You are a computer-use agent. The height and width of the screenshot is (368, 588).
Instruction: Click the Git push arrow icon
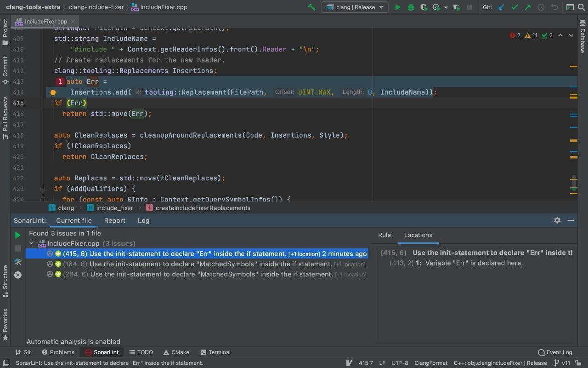coord(527,7)
